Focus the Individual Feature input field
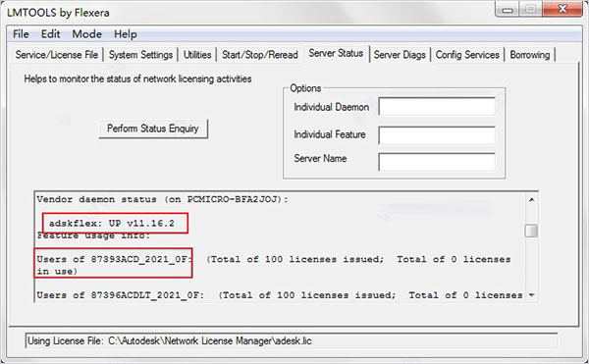 [x=437, y=135]
